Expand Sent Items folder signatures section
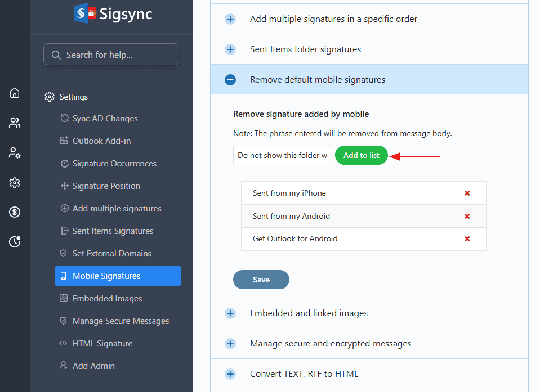Viewport: 540px width, 392px height. [x=230, y=49]
